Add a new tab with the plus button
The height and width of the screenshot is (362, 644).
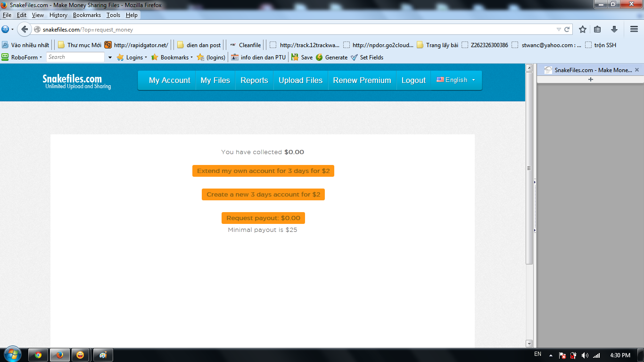coord(590,80)
